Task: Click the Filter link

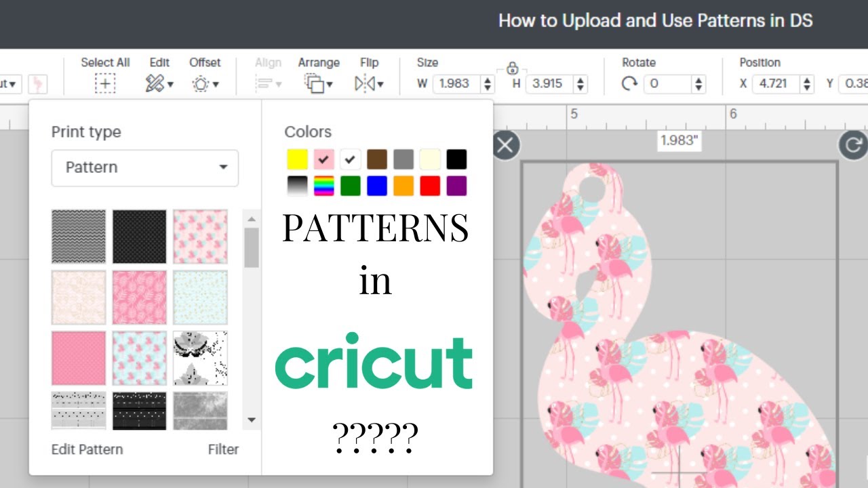Action: [x=223, y=449]
